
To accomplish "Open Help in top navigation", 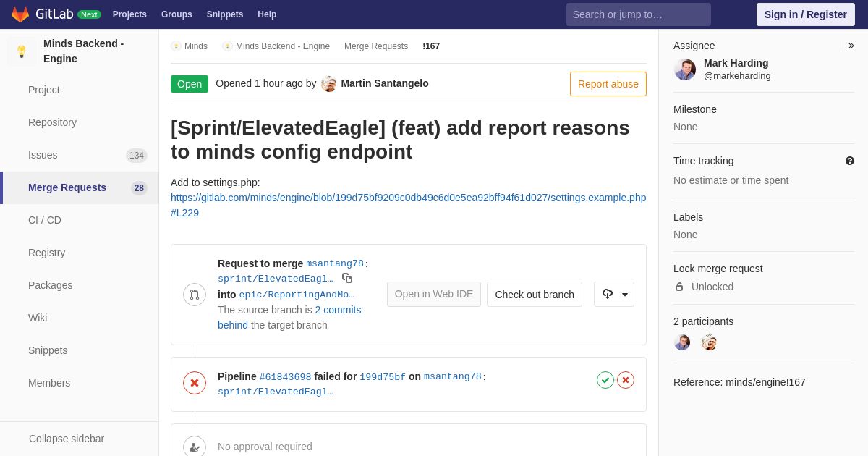I will pyautogui.click(x=267, y=14).
